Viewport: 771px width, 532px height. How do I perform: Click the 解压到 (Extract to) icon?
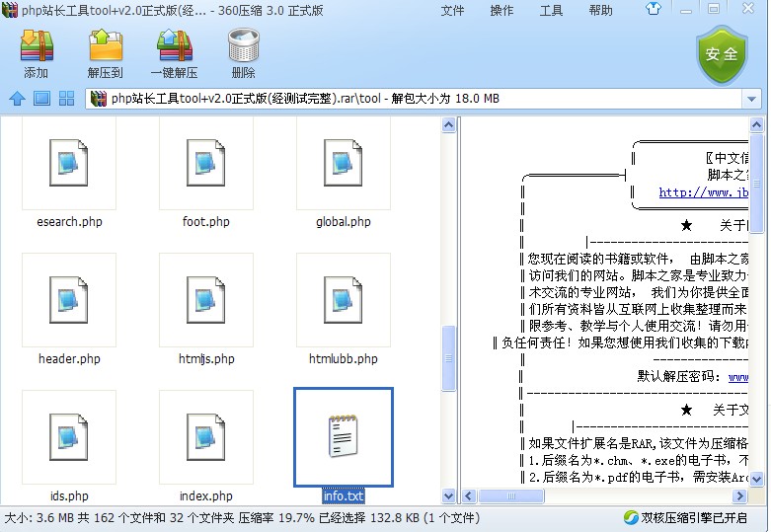[106, 54]
